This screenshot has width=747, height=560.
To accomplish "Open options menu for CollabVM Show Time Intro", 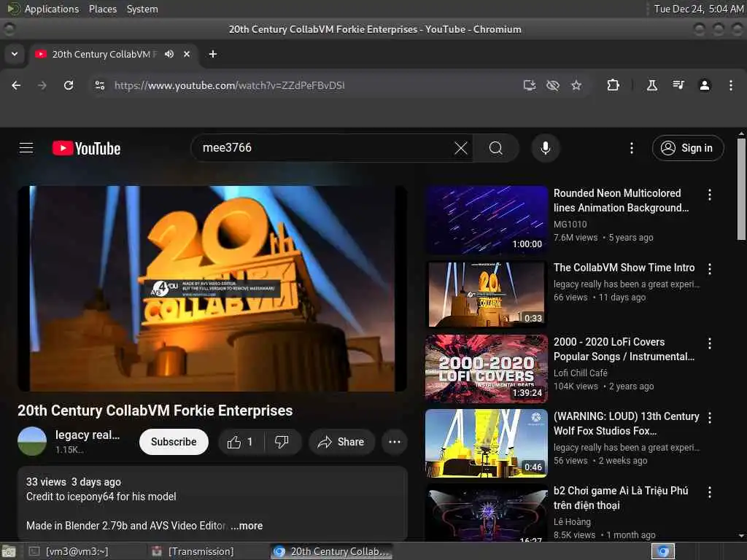I will pos(710,269).
